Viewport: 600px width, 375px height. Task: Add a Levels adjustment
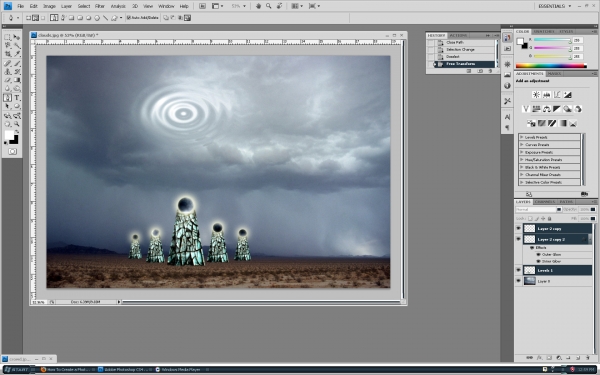click(x=546, y=95)
